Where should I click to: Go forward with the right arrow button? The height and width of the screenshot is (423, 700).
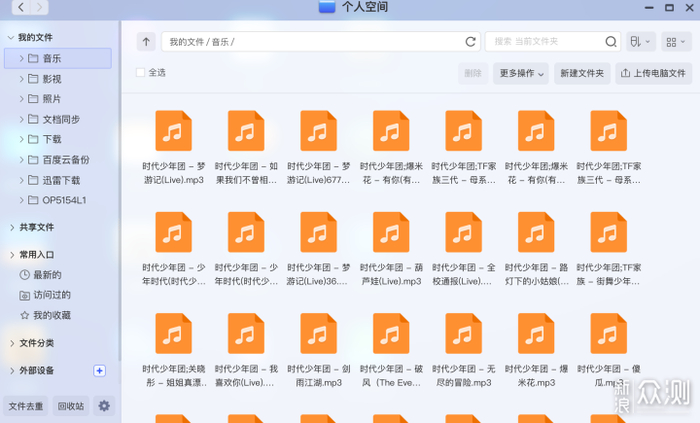pyautogui.click(x=39, y=7)
